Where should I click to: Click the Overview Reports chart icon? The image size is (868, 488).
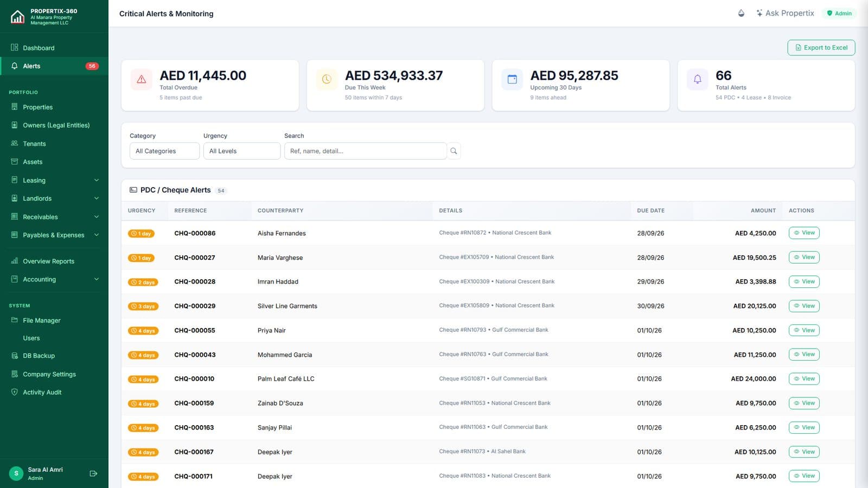coord(15,261)
